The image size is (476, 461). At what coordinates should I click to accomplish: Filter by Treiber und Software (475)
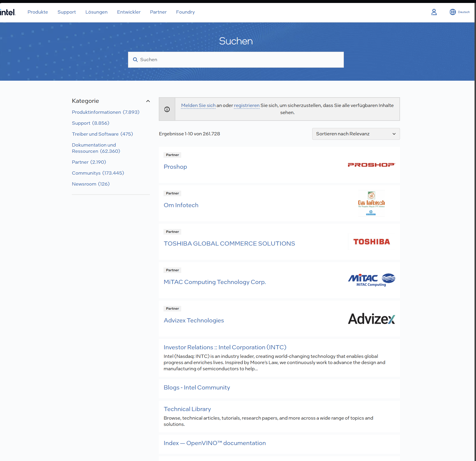(102, 134)
